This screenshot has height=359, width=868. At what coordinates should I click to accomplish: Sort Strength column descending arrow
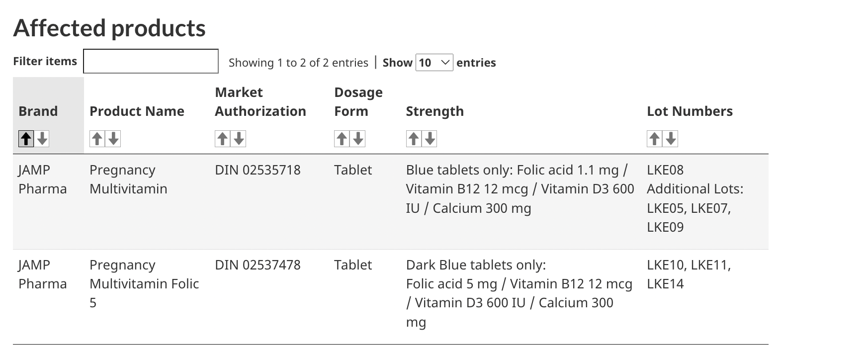[430, 138]
